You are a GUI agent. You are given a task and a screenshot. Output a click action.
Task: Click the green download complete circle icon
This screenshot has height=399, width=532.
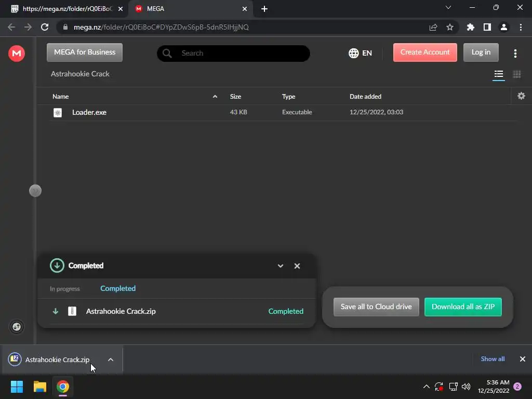[x=57, y=265]
